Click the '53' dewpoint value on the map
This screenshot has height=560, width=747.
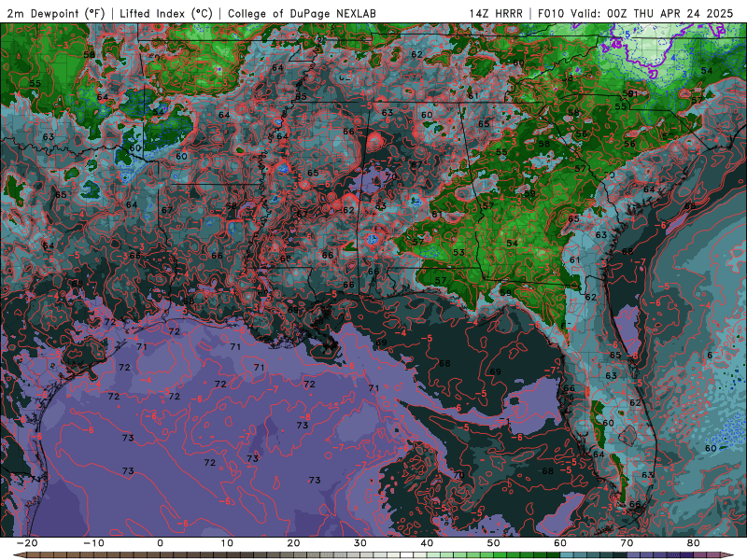[x=458, y=252]
